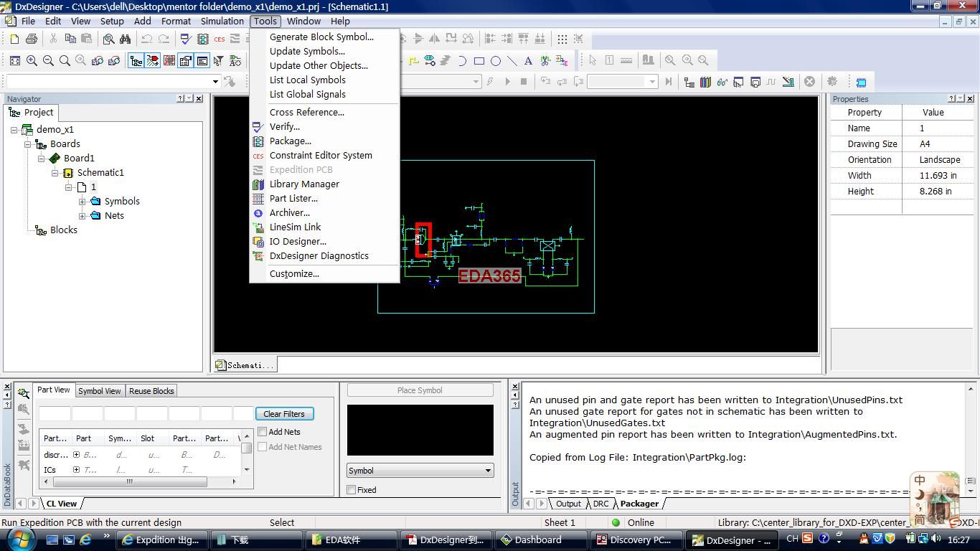Open the Schemati... document tab
Image resolution: width=980 pixels, height=551 pixels.
(x=245, y=365)
